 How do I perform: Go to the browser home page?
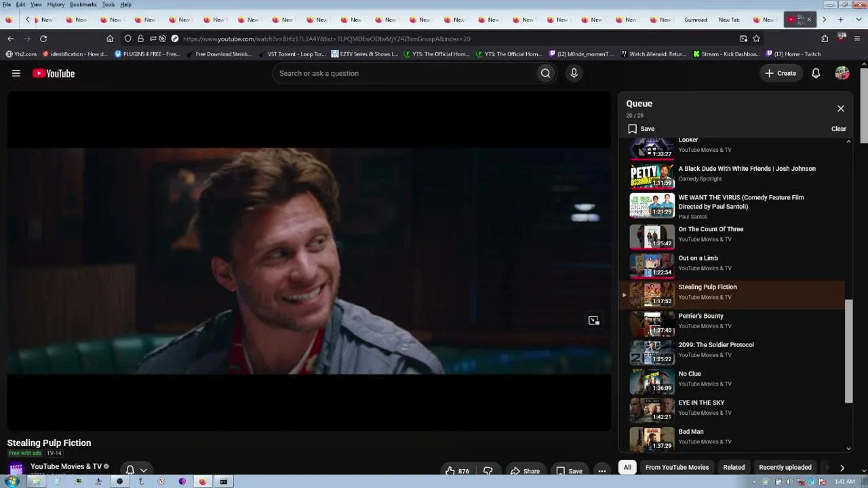pyautogui.click(x=110, y=39)
